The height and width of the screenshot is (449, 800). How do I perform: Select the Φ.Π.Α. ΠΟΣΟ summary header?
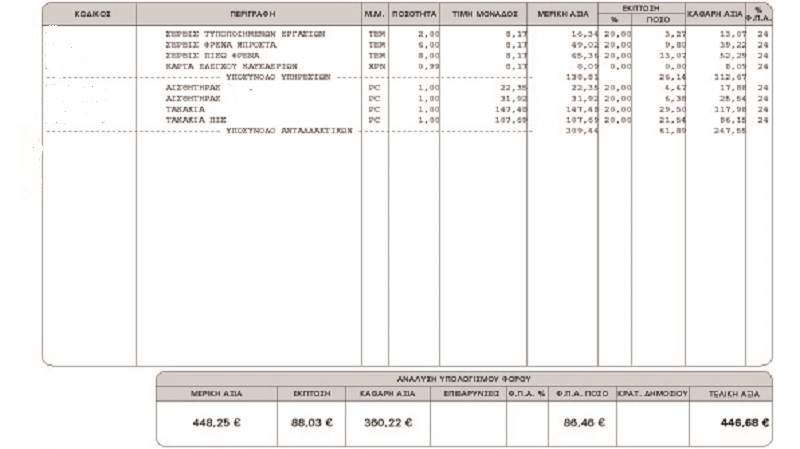coord(582,394)
